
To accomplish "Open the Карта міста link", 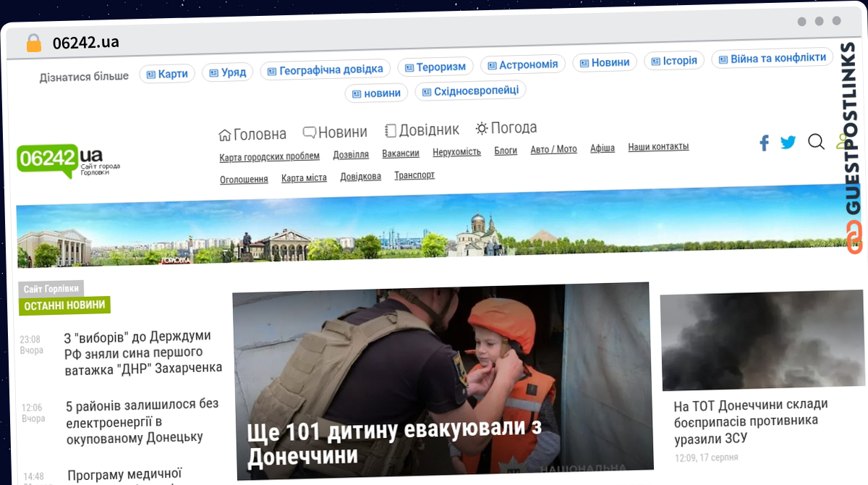I will pos(304,177).
